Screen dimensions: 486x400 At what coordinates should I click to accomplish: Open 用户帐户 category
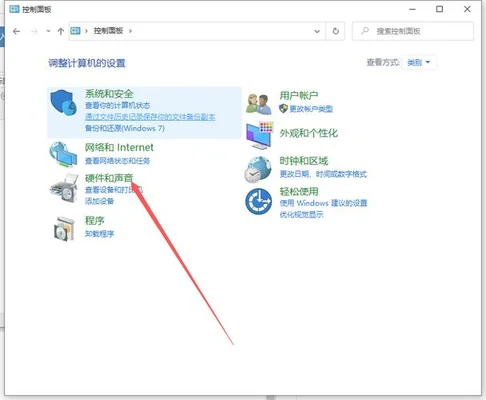coord(299,96)
